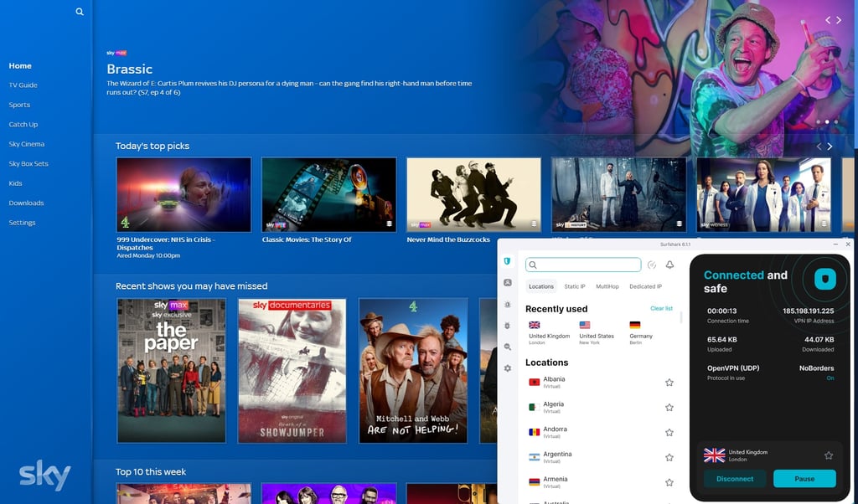The height and width of the screenshot is (504, 858).
Task: Open Sky Cinema in the Sky sidebar
Action: 26,144
